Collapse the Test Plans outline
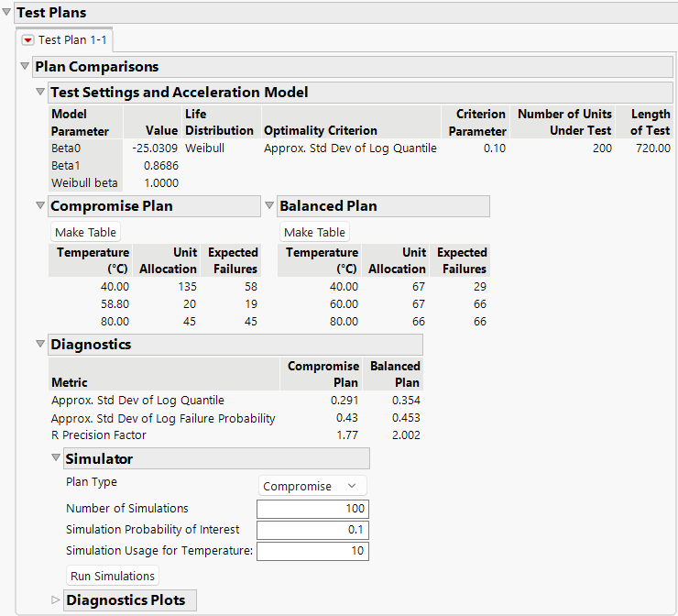The height and width of the screenshot is (616, 678). coord(6,12)
